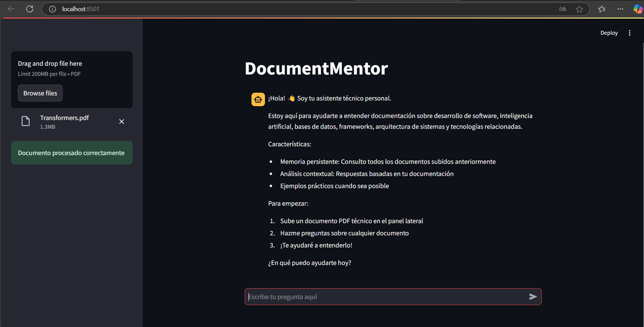Click the 'Memoria persistente' bullet line
Image resolution: width=644 pixels, height=327 pixels.
point(388,161)
